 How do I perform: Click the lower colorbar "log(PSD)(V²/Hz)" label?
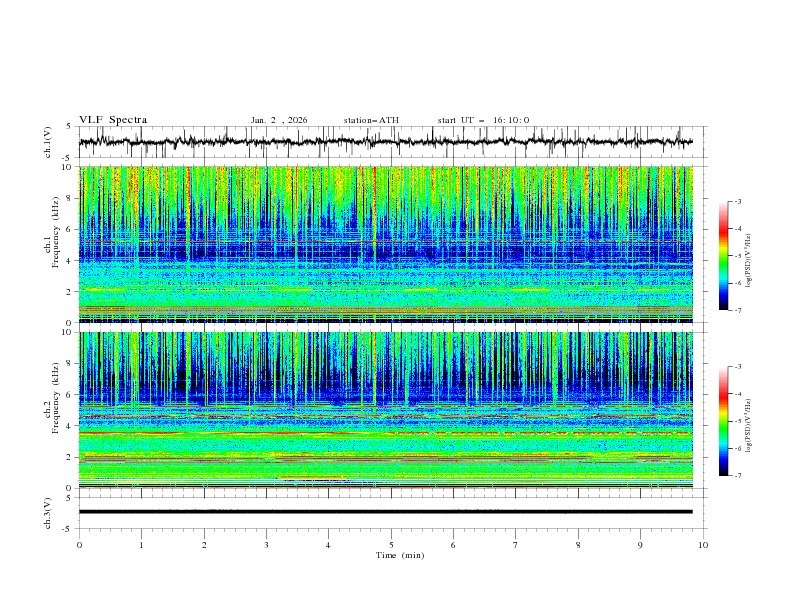[749, 425]
